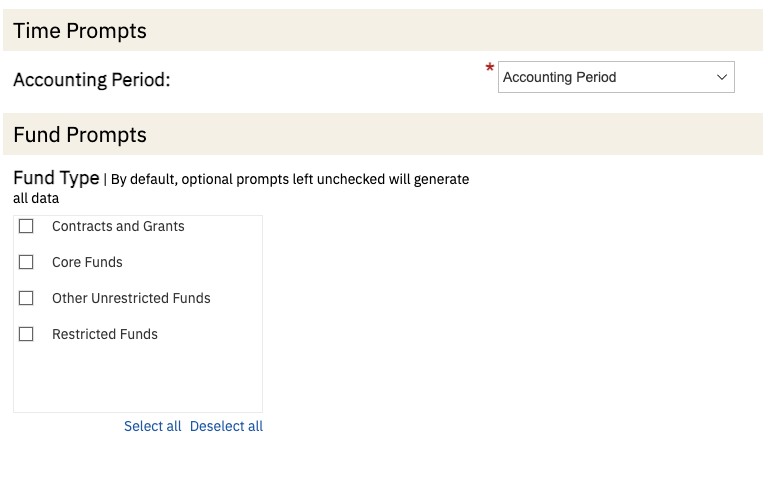Tick the Other Unrestricted Funds checkbox

click(26, 298)
